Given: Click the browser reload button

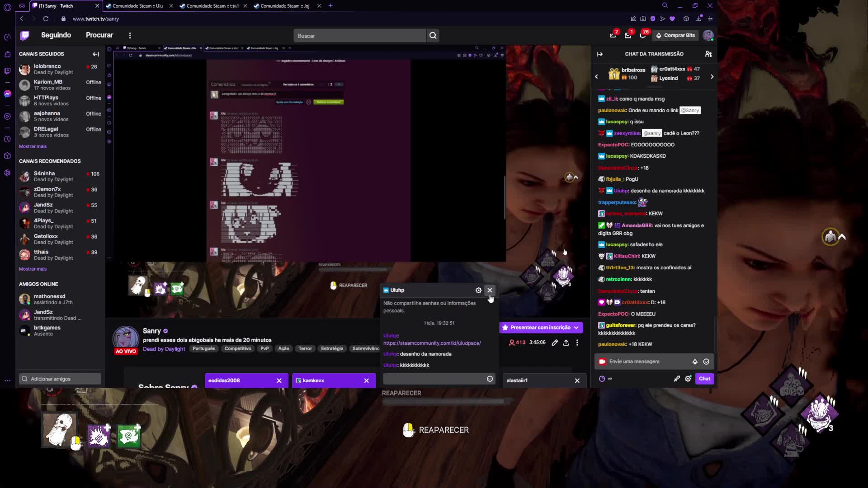Looking at the screenshot, I should 46,19.
